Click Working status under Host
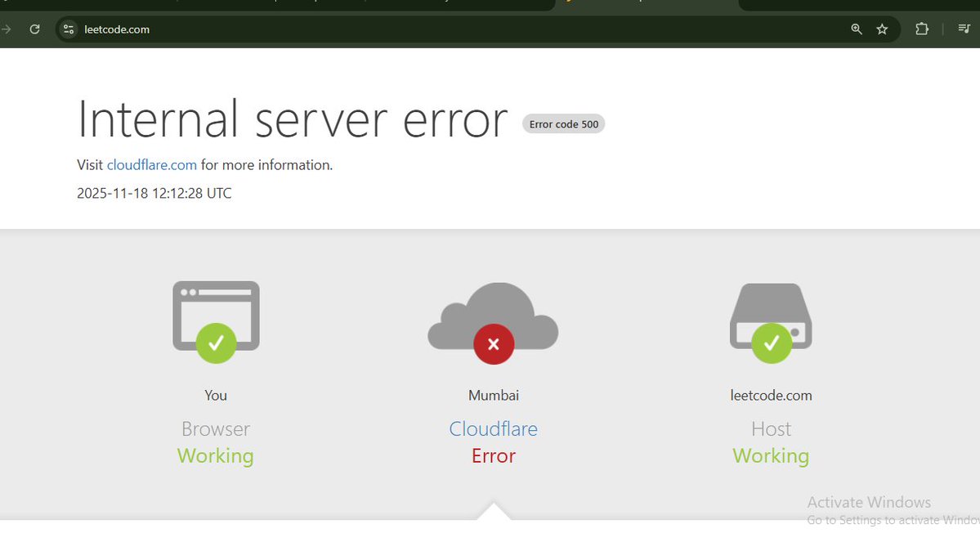The height and width of the screenshot is (551, 980). tap(772, 456)
